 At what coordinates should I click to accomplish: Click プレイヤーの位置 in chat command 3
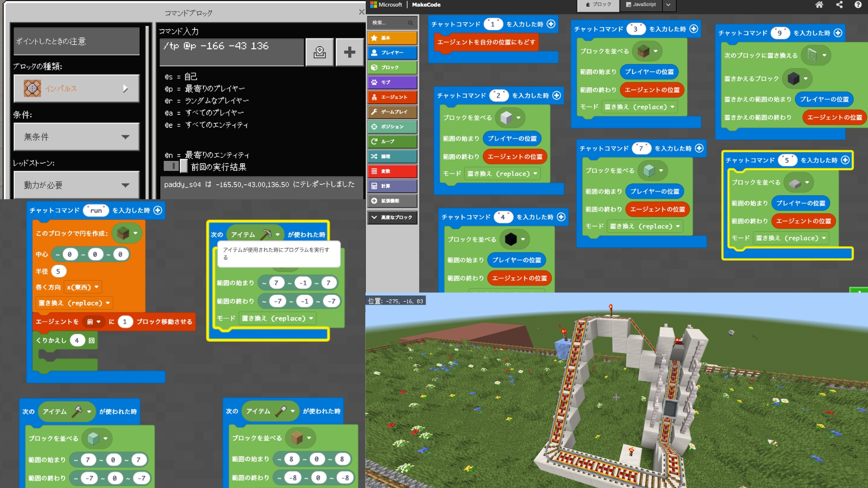[649, 72]
